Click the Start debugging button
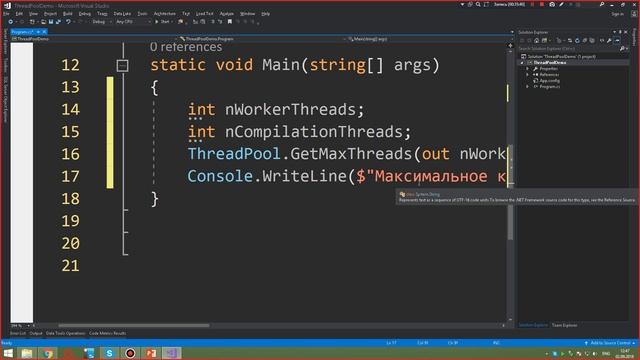The width and height of the screenshot is (640, 360). (x=163, y=22)
